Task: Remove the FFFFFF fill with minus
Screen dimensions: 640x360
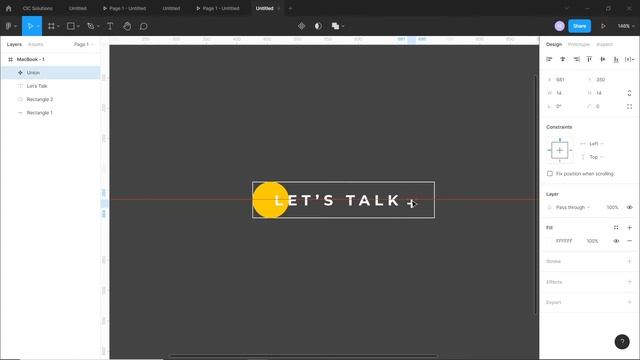Action: point(629,241)
